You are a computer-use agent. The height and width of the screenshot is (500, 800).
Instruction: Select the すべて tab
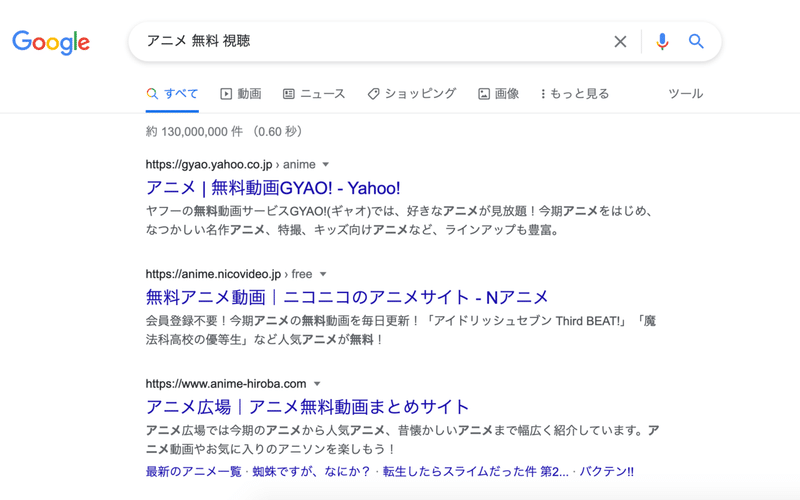[x=172, y=94]
